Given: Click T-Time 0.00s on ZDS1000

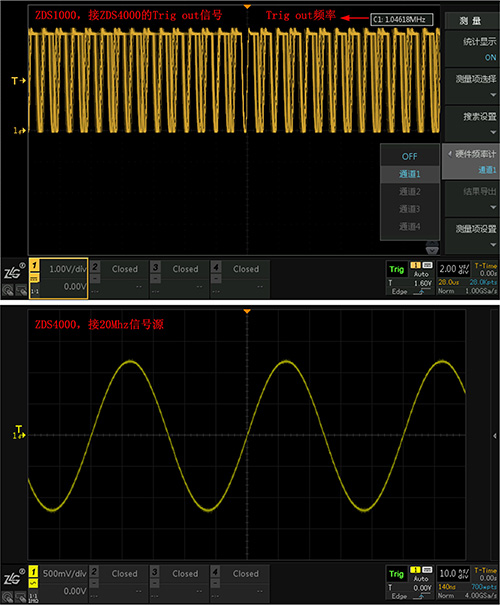Looking at the screenshot, I should coord(486,269).
